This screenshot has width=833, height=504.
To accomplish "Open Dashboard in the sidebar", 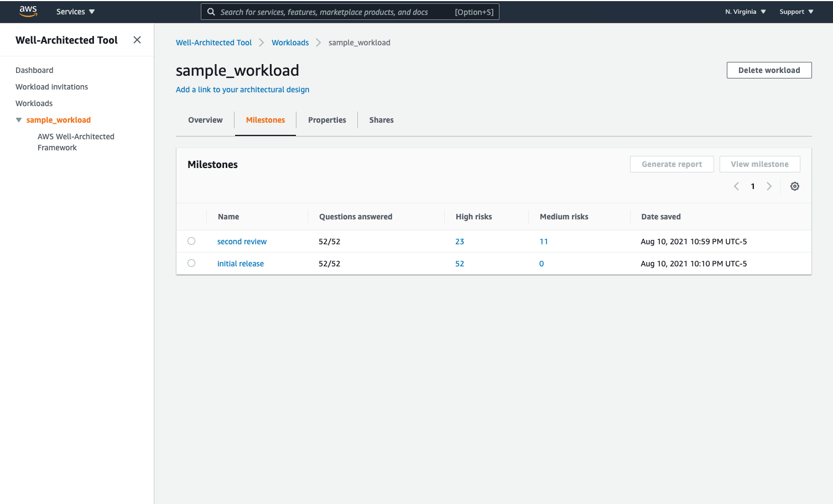I will 34,70.
